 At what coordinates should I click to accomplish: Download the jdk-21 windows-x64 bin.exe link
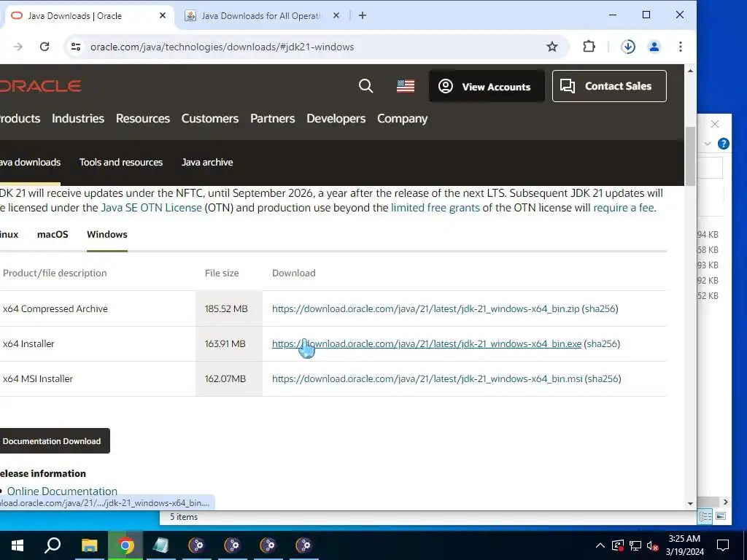426,344
